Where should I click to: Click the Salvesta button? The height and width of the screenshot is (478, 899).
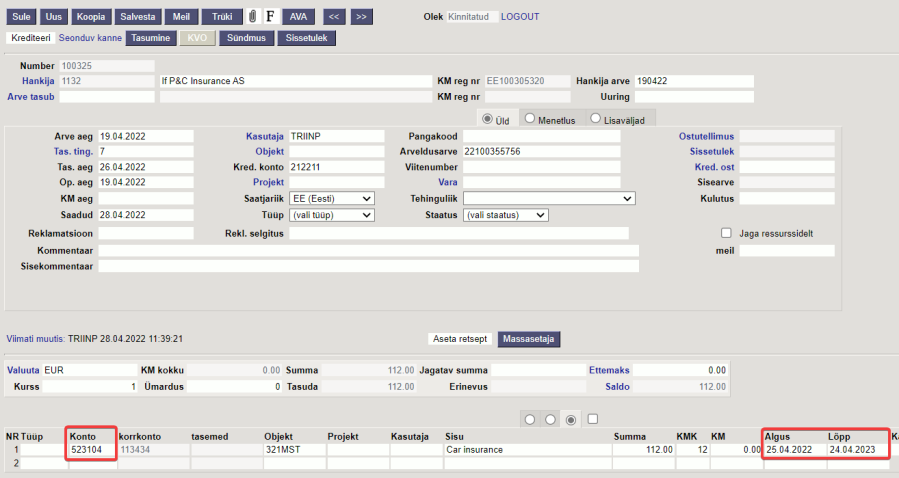(x=138, y=17)
